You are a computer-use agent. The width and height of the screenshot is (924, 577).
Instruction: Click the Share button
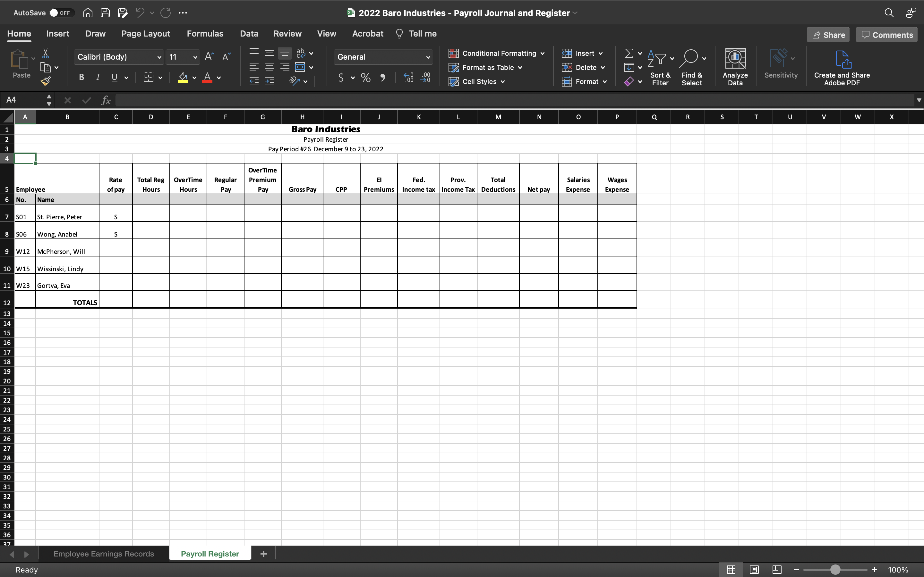828,35
